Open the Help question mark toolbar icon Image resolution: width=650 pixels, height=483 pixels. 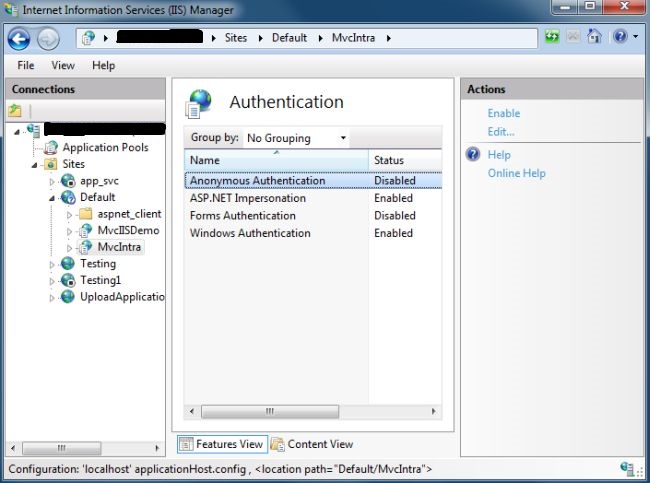tap(620, 36)
